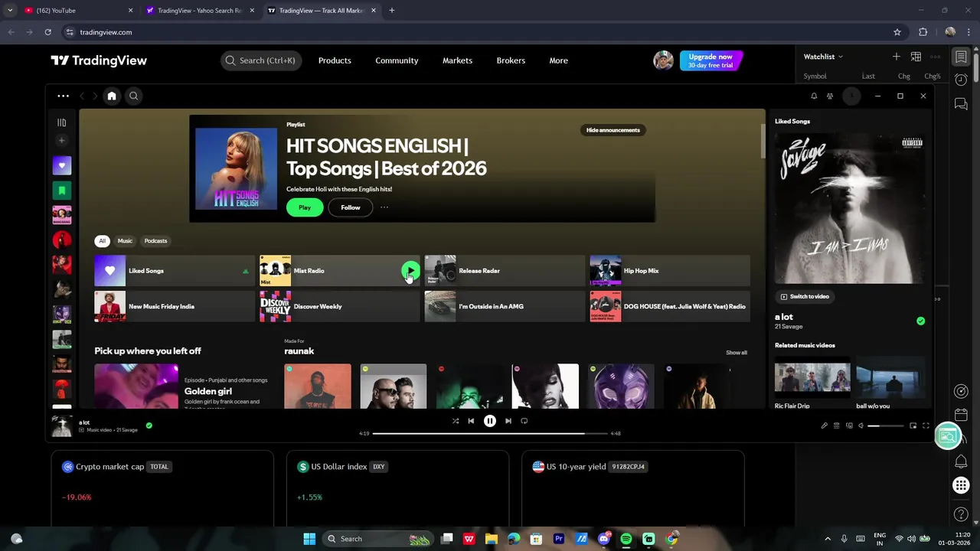The height and width of the screenshot is (551, 980).
Task: Skip to the next track
Action: pos(508,421)
